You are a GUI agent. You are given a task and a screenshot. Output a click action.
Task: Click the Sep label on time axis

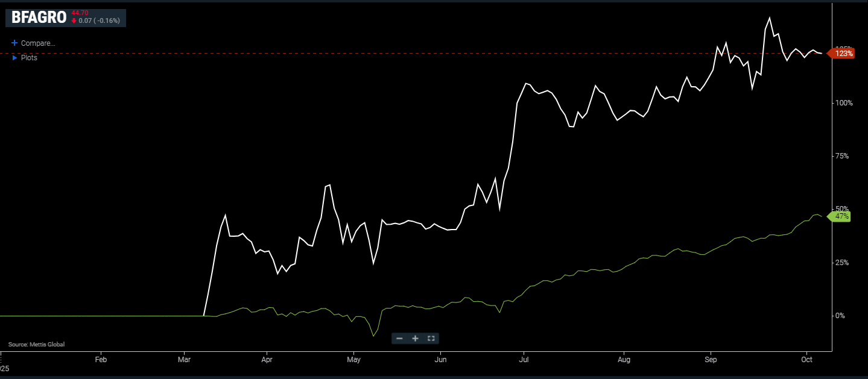[x=711, y=360]
